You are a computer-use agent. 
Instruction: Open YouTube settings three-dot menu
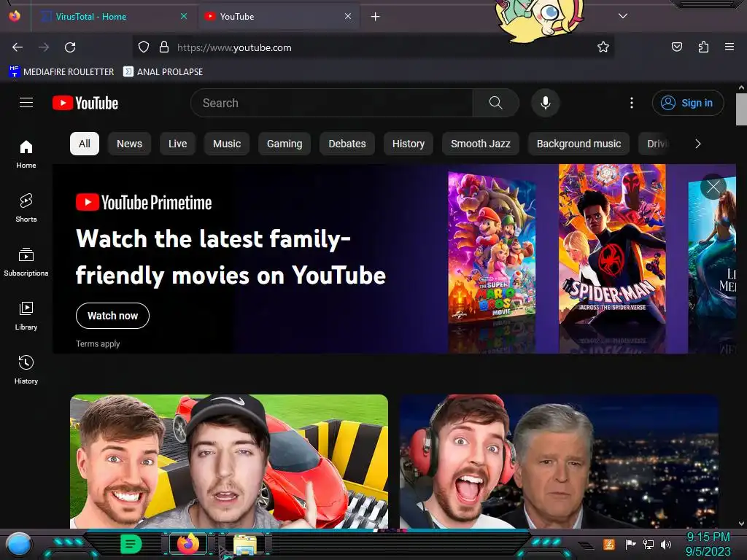pos(632,103)
